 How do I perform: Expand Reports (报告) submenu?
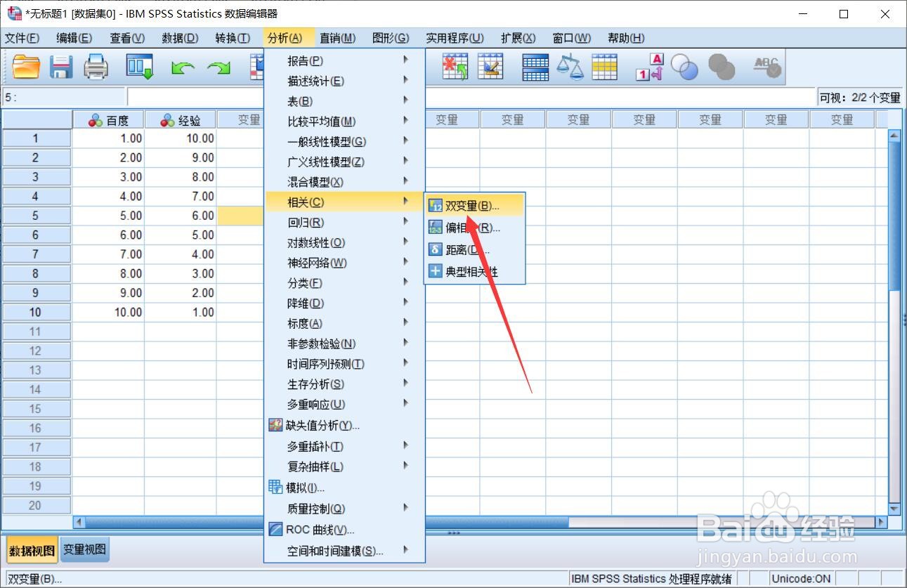coord(344,60)
